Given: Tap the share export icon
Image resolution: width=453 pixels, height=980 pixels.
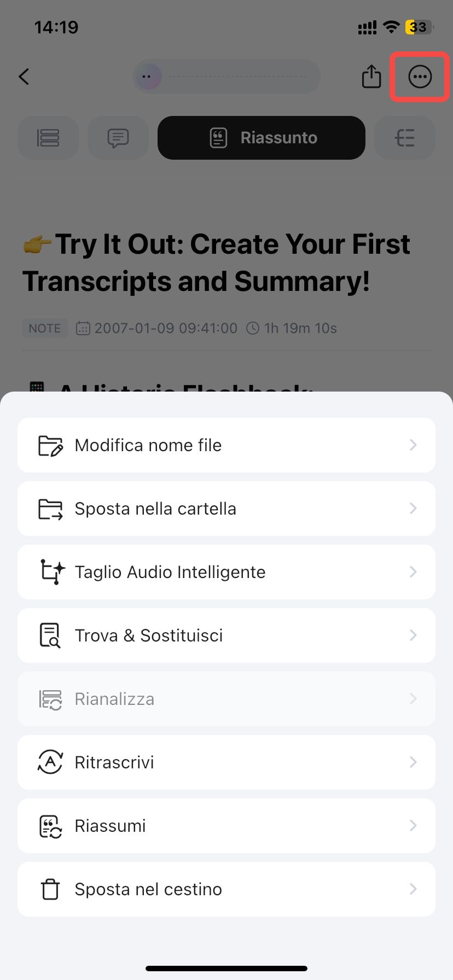Looking at the screenshot, I should pyautogui.click(x=371, y=76).
